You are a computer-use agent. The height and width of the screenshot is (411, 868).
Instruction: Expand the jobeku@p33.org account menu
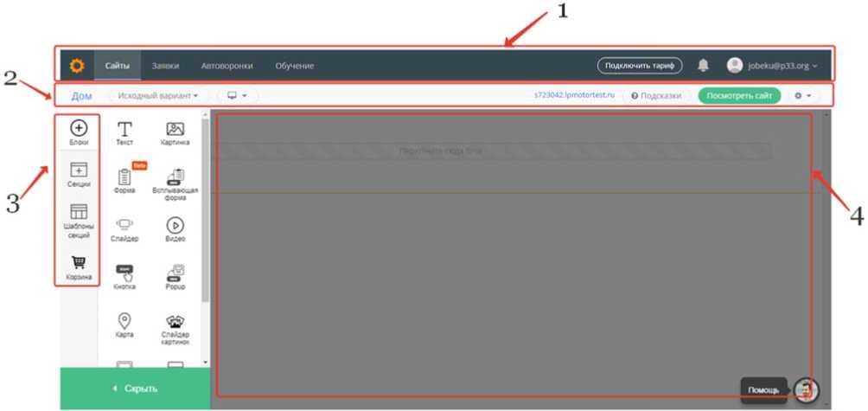point(782,66)
